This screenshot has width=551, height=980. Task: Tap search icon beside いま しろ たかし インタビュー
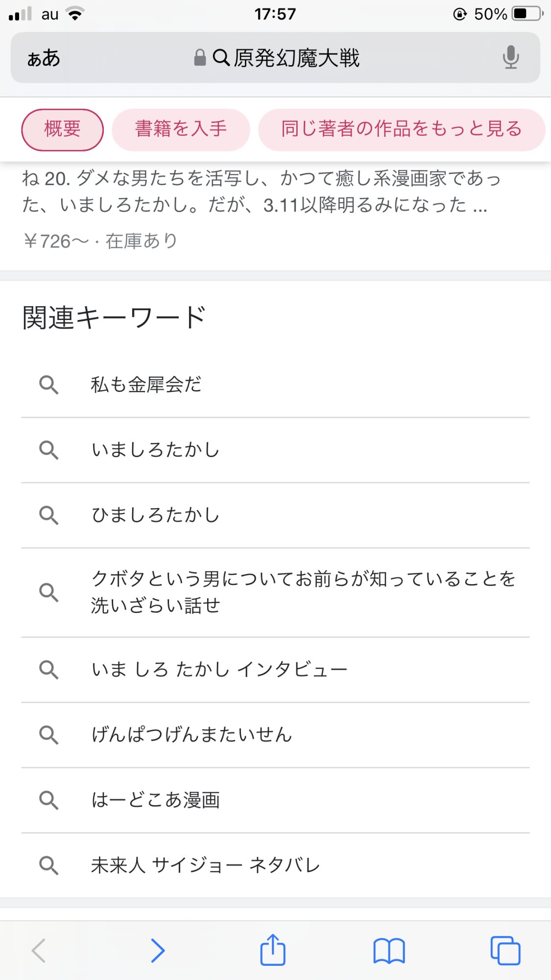click(49, 669)
